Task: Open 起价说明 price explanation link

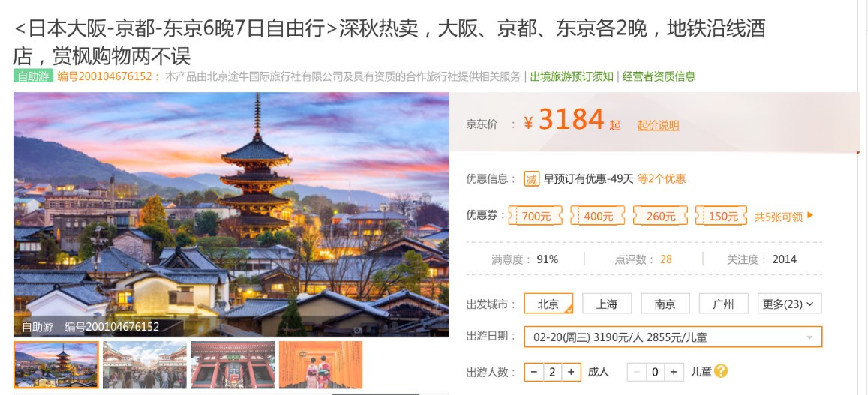Action: click(658, 126)
